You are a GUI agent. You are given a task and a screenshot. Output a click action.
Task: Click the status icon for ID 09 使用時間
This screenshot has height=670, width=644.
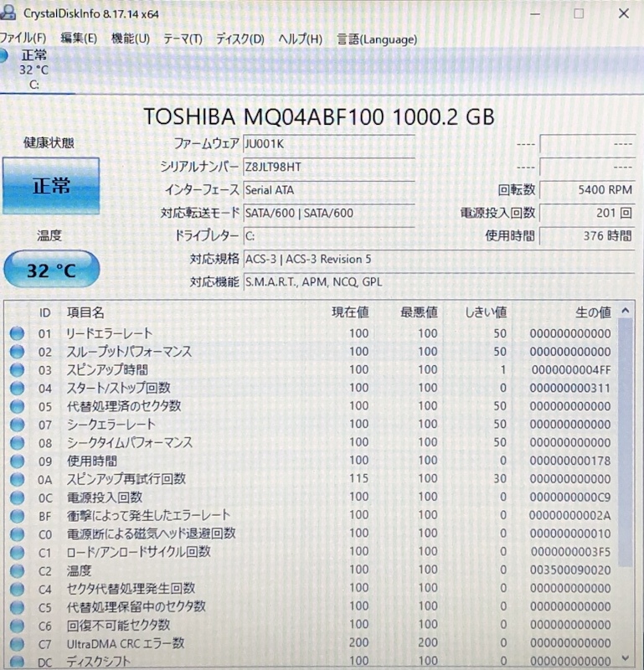pyautogui.click(x=17, y=461)
